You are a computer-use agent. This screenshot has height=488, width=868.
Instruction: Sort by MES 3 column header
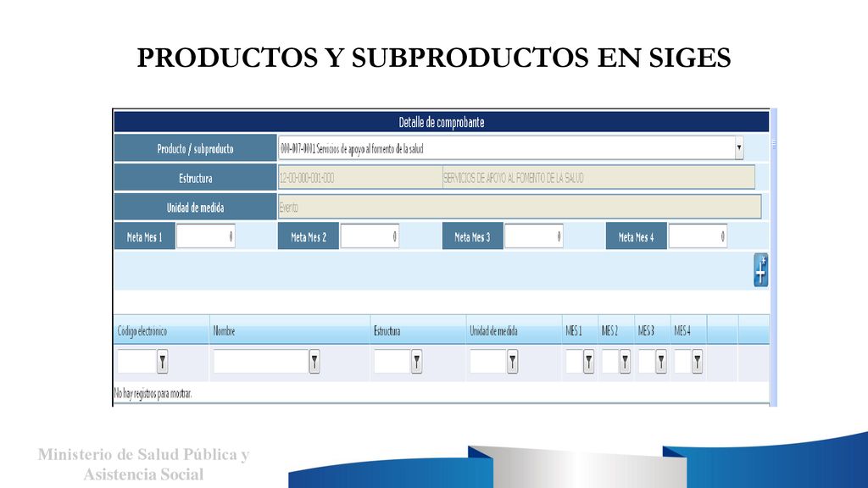652,330
